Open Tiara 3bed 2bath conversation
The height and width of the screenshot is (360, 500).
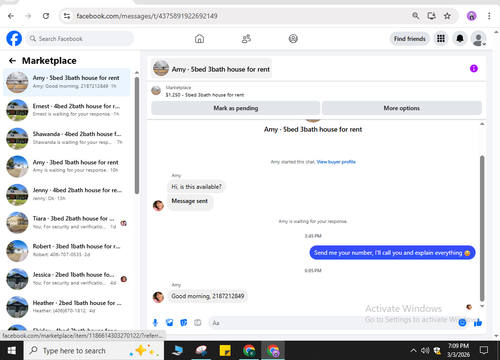(67, 223)
